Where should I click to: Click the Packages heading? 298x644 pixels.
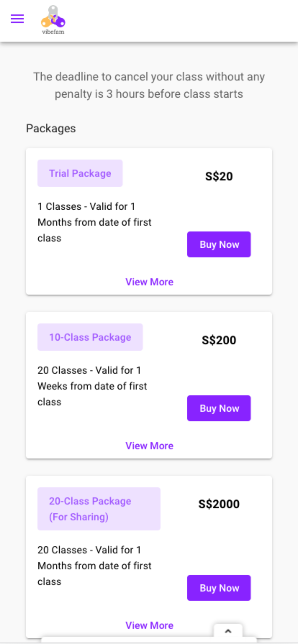[x=51, y=128]
